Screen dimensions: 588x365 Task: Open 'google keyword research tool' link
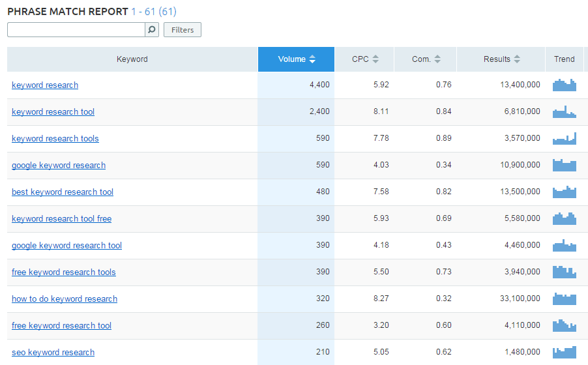click(x=66, y=245)
